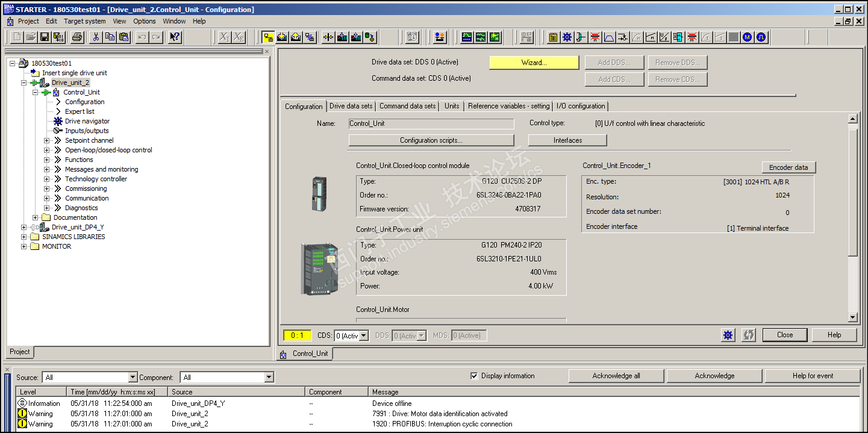Collapse the Drive_unit_2 tree node
This screenshot has height=433, width=868.
(x=24, y=83)
